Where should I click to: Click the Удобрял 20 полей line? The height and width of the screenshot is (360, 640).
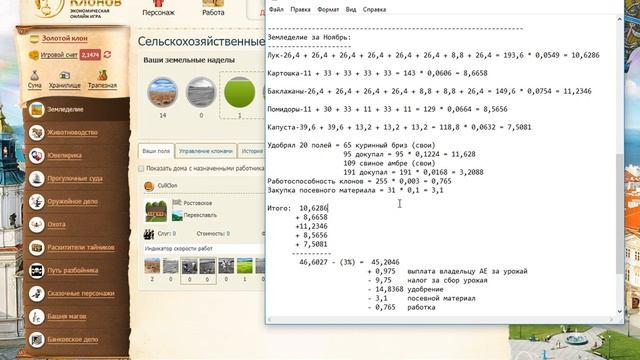(x=351, y=145)
